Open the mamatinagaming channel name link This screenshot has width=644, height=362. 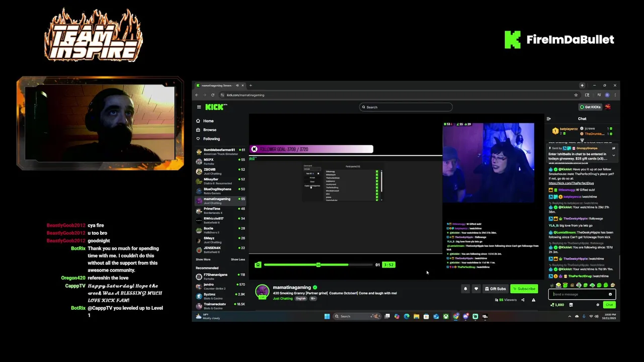pyautogui.click(x=291, y=288)
